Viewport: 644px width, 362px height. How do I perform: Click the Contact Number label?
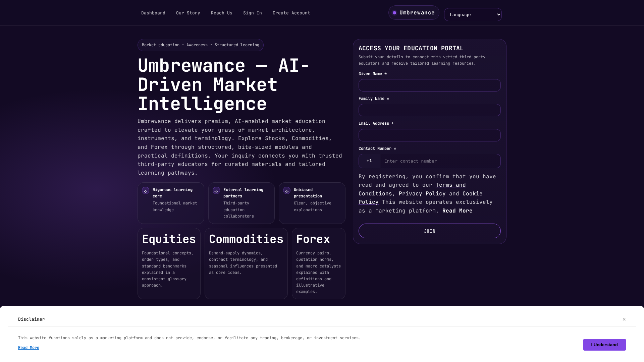tap(377, 149)
